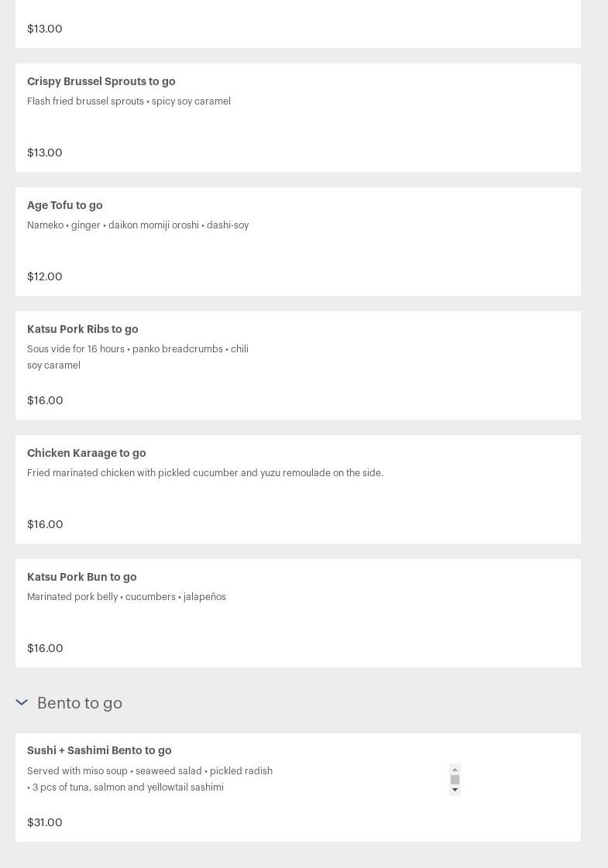Screen dimensions: 608x868
Task: Select Sushi + Sashimi Bento to go
Action: coord(298,787)
